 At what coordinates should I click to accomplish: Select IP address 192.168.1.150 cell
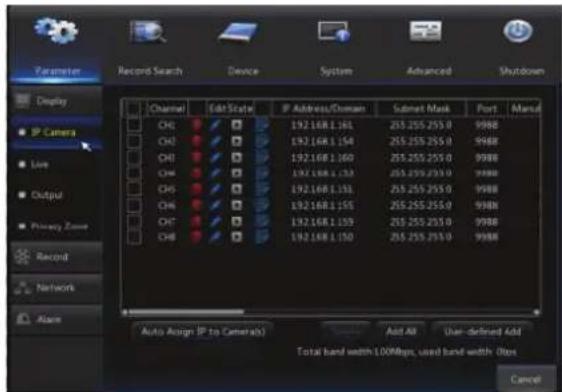322,237
